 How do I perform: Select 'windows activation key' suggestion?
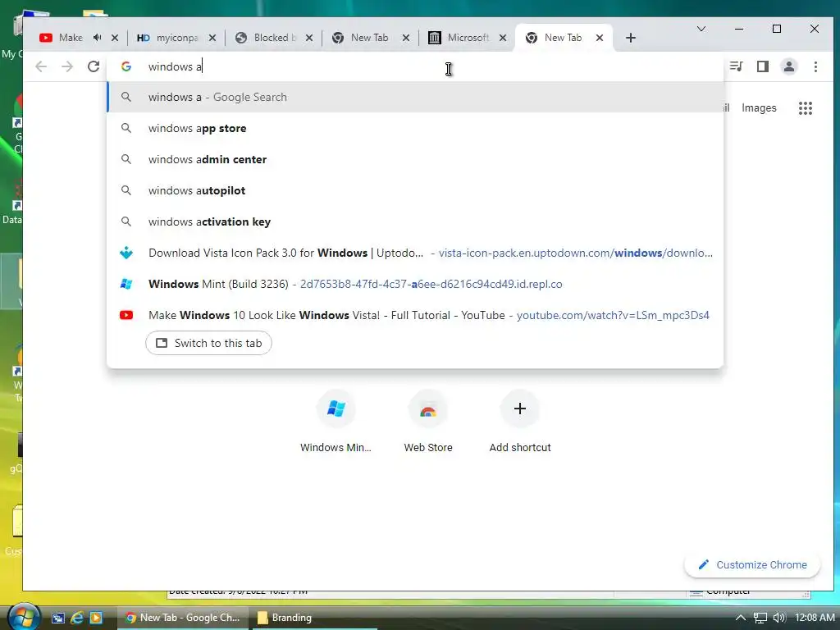(x=415, y=221)
